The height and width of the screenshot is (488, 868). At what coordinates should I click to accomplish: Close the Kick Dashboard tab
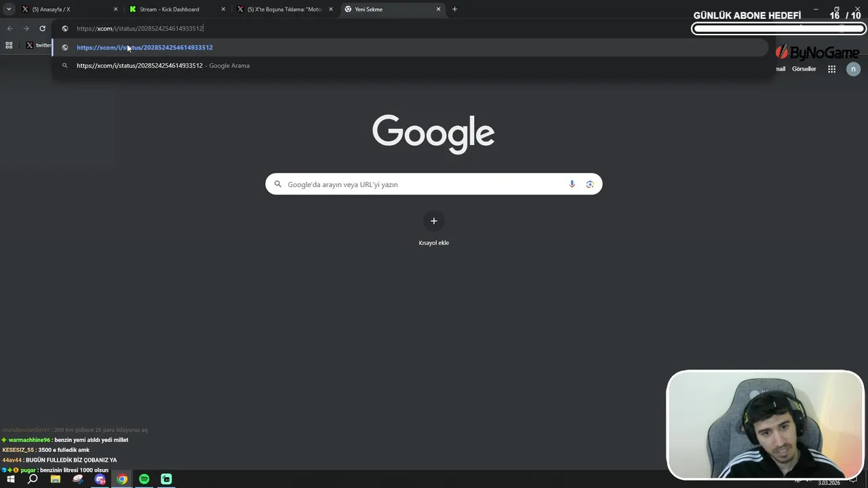(x=223, y=9)
